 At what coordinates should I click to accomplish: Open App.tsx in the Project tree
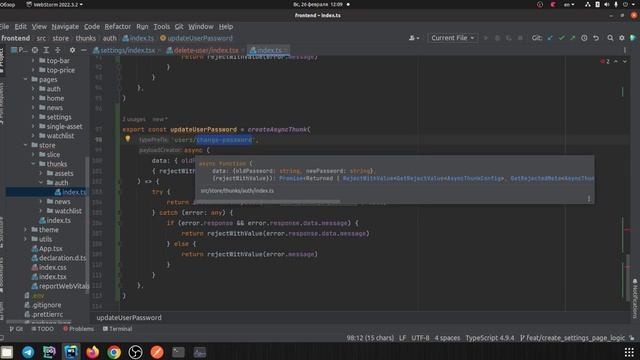47,249
